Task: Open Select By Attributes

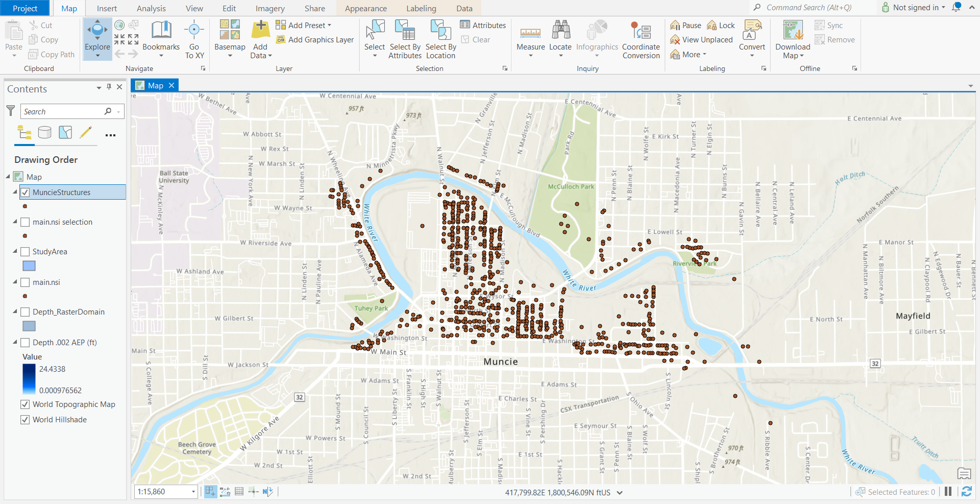Action: (405, 39)
